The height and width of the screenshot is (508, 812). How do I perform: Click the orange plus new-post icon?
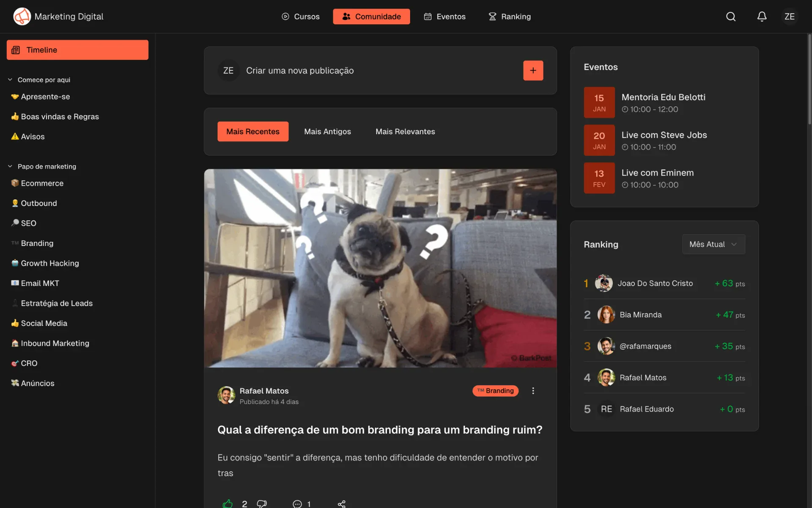pyautogui.click(x=533, y=70)
